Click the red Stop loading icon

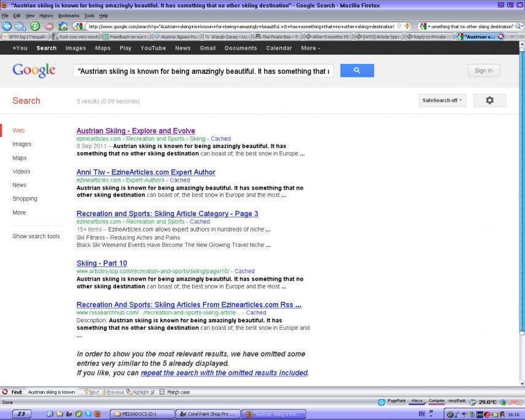[49, 26]
